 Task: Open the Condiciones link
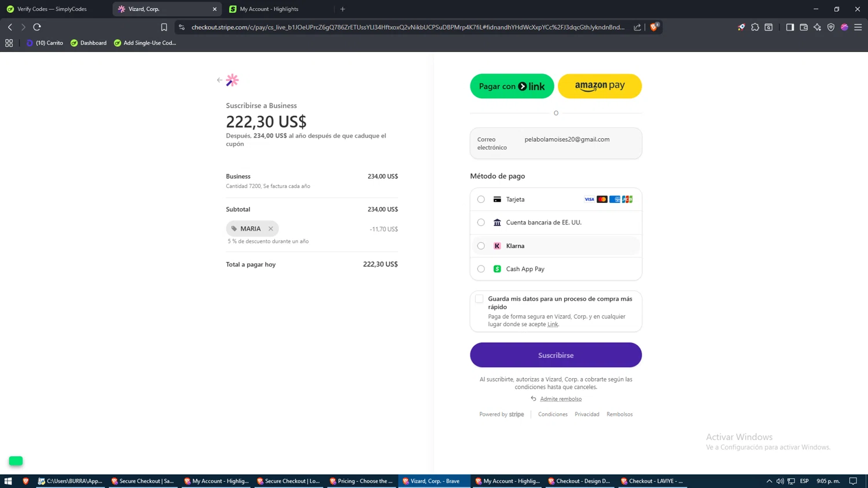[553, 415]
